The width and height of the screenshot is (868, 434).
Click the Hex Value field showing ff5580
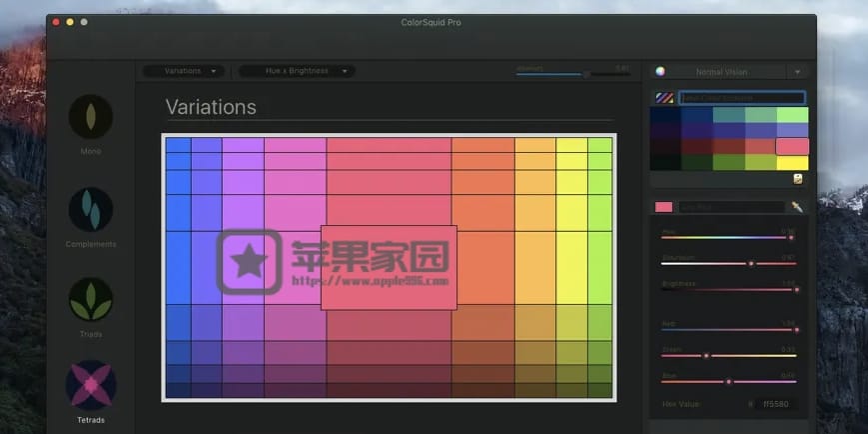[776, 404]
